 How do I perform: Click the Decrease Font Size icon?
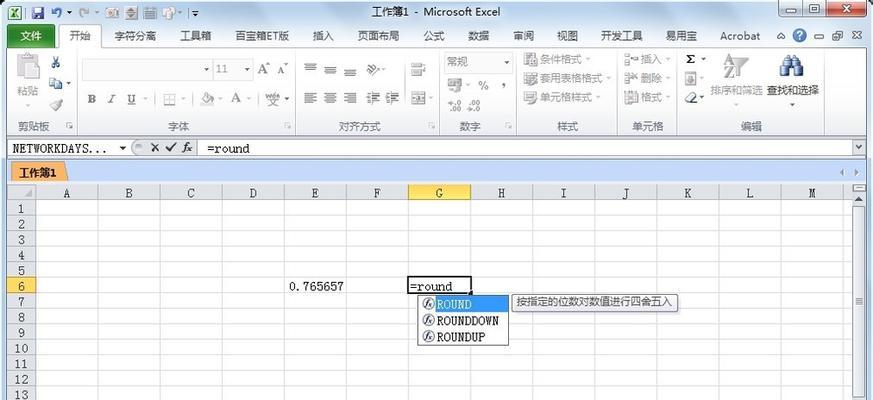pyautogui.click(x=282, y=69)
